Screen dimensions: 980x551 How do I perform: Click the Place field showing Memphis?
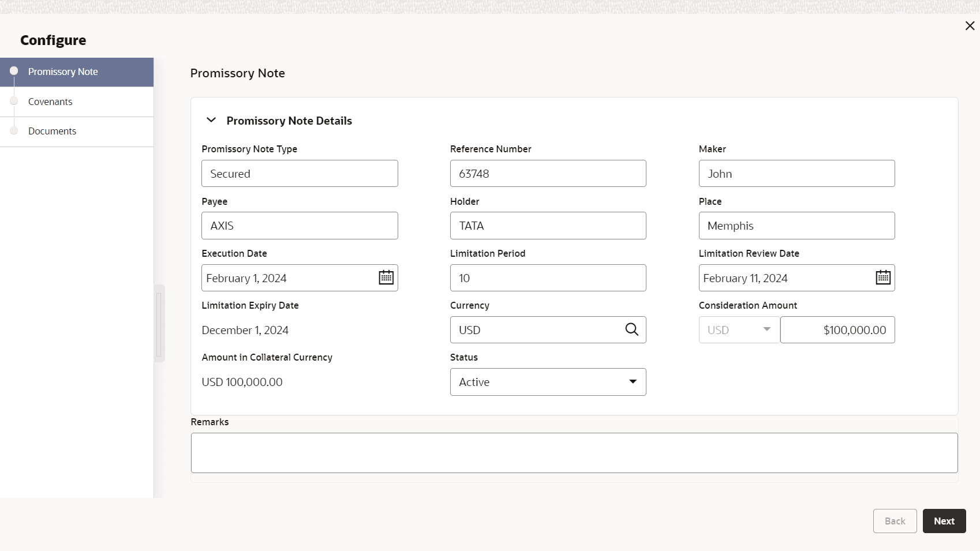[x=796, y=226]
